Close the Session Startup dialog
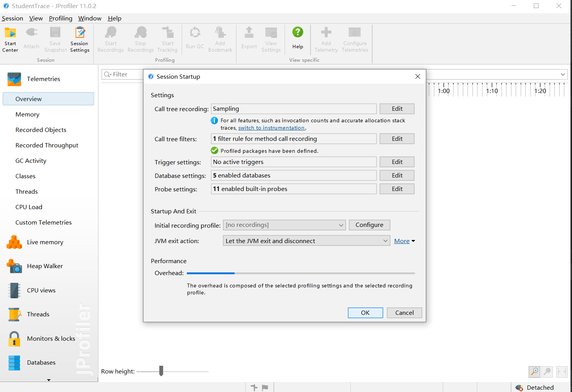Screen dimensions: 572x392 [417, 77]
